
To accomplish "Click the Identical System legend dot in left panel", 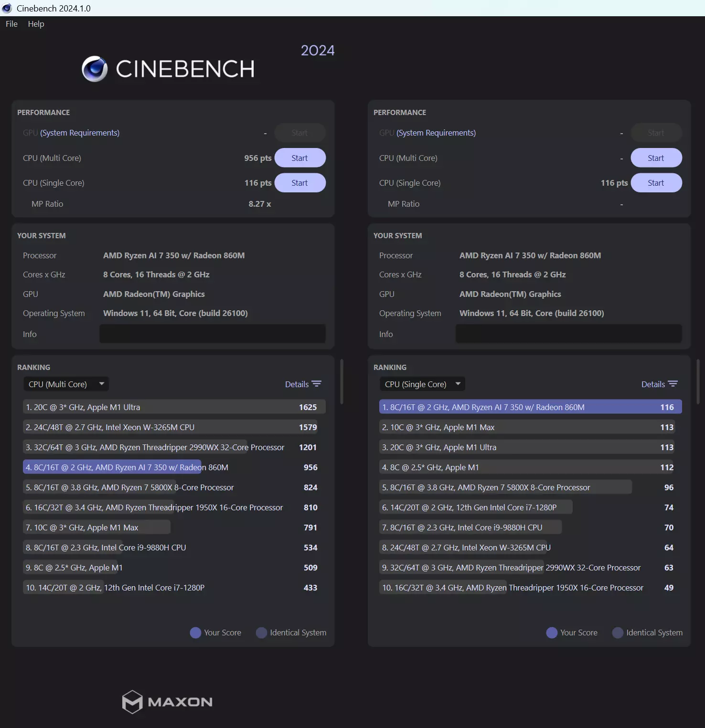I will [261, 633].
